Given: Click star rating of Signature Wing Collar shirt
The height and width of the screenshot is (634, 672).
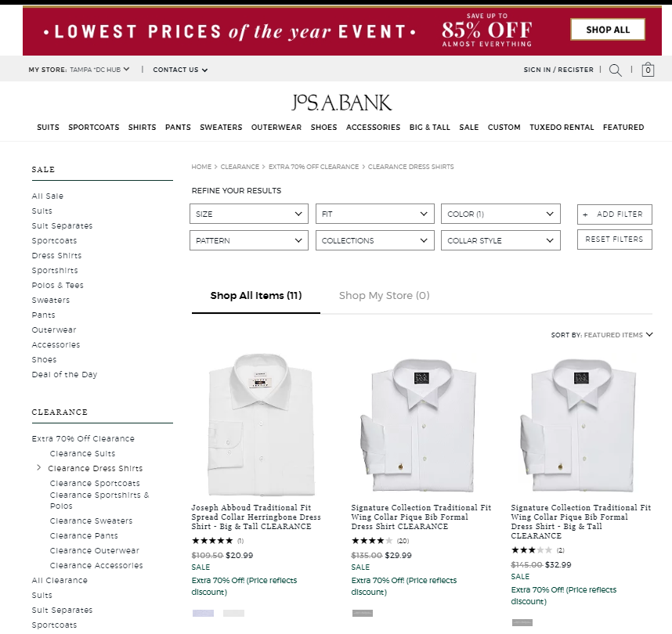Looking at the screenshot, I should (x=372, y=541).
